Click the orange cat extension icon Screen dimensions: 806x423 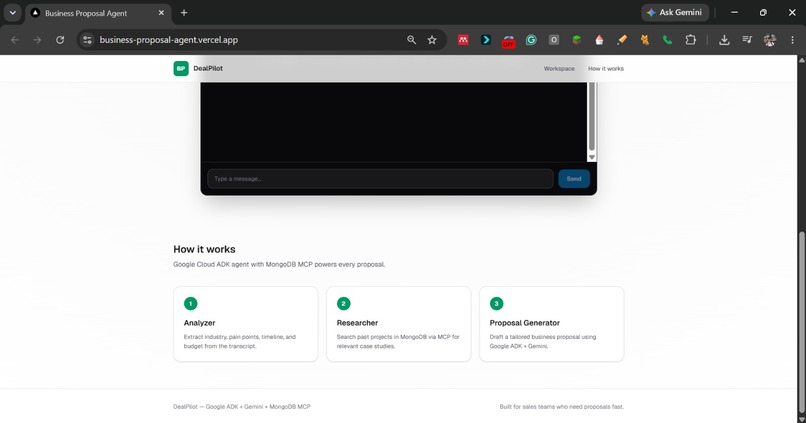[645, 40]
